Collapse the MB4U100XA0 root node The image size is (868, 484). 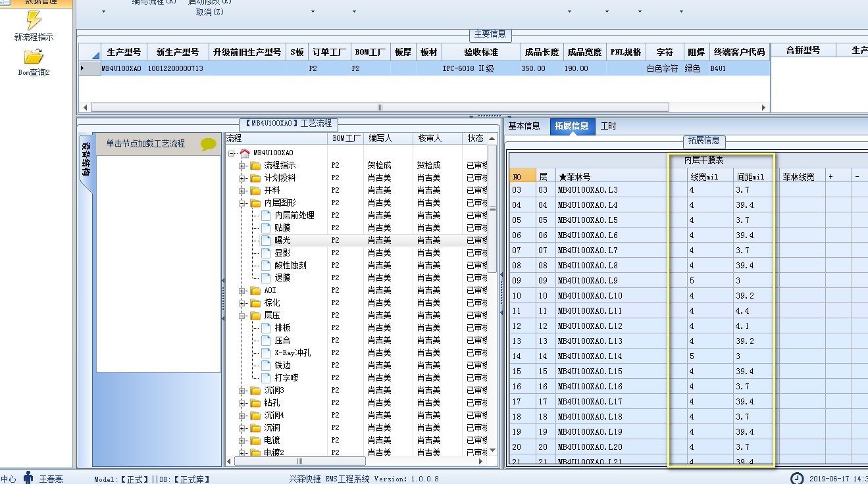[x=232, y=153]
